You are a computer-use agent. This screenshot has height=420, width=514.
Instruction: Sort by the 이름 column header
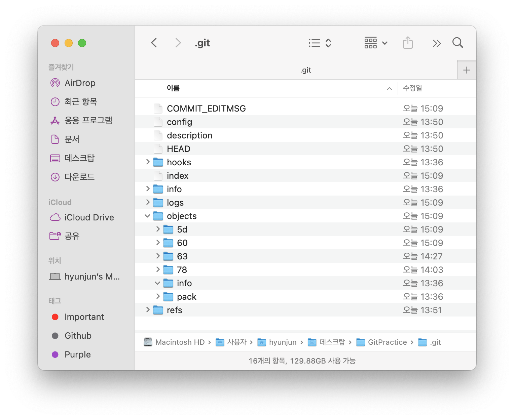click(173, 88)
